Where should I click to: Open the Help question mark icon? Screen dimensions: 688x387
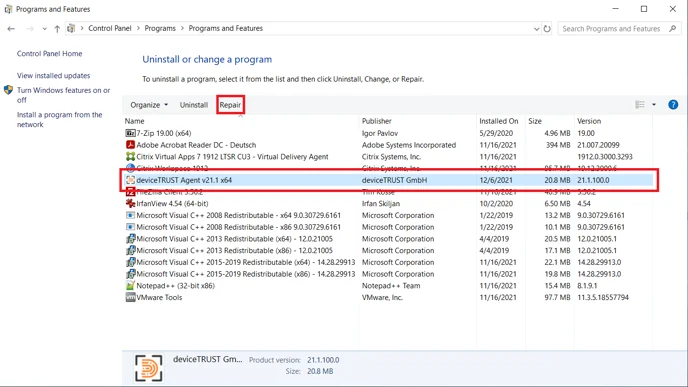[x=673, y=105]
